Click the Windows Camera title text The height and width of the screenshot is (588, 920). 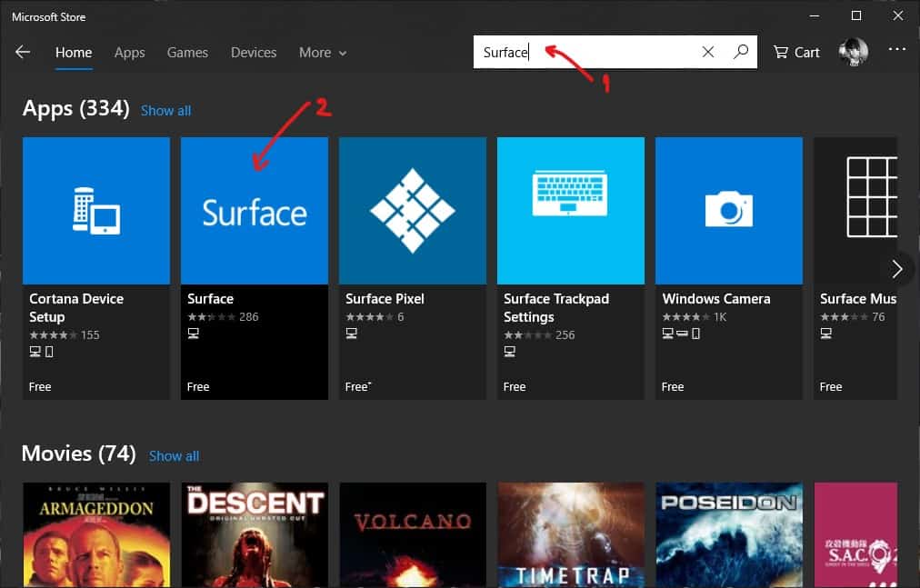click(x=715, y=299)
